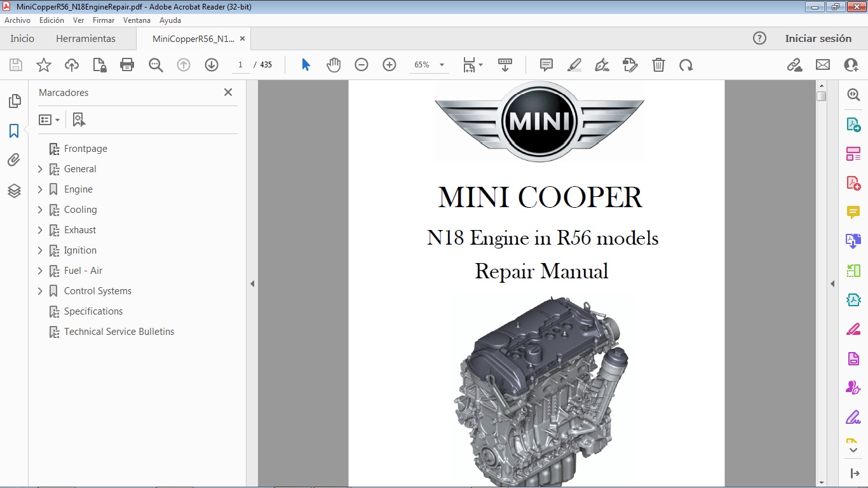
Task: Zoom out of the document
Action: (x=361, y=64)
